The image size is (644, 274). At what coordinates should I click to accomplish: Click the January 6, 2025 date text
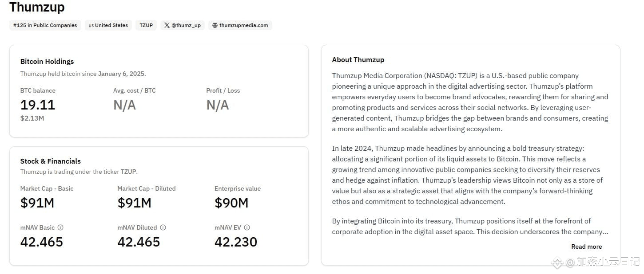tap(121, 74)
